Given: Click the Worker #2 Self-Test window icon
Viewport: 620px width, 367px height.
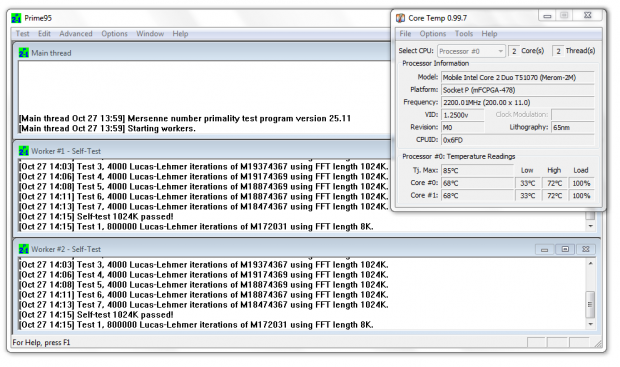Looking at the screenshot, I should (24, 249).
